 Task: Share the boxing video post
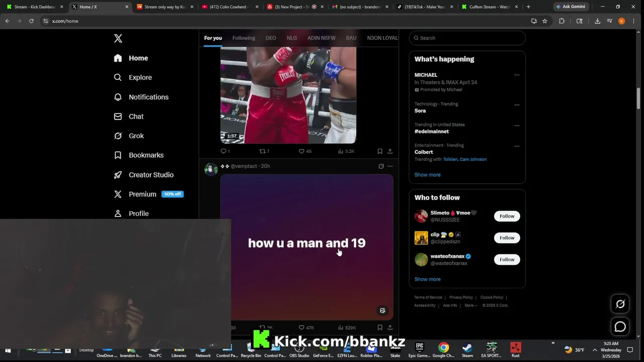coord(390,151)
